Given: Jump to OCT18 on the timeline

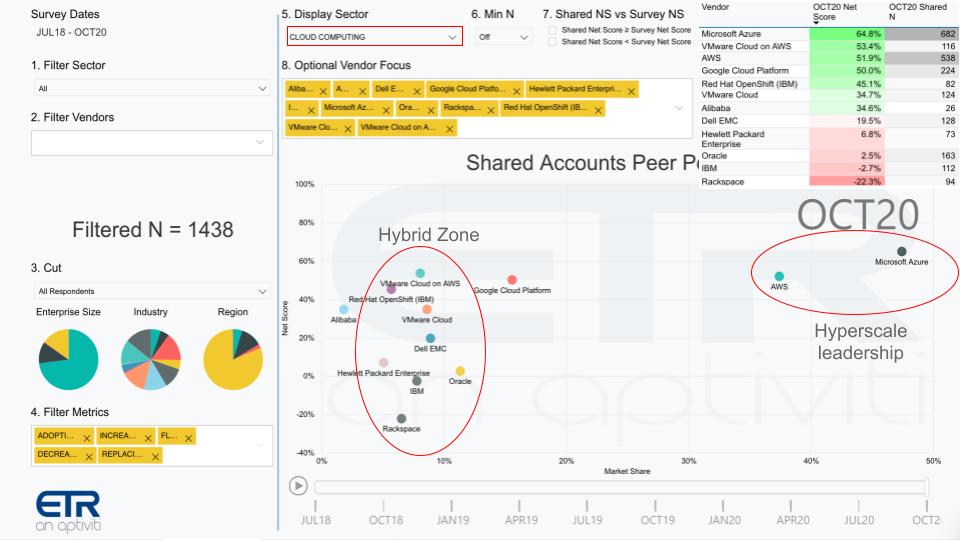Looking at the screenshot, I should pos(386,520).
